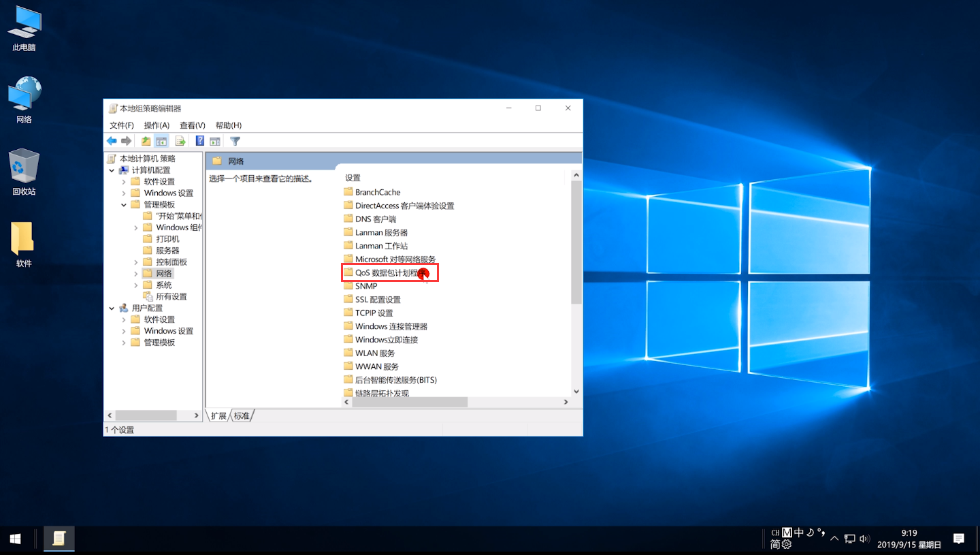980x555 pixels.
Task: Click the Up one level folder icon
Action: coord(146,141)
